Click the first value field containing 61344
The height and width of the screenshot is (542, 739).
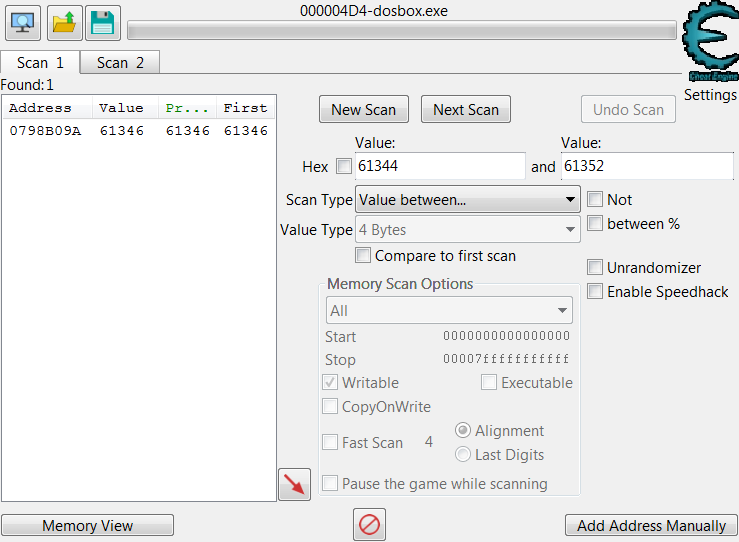[439, 166]
